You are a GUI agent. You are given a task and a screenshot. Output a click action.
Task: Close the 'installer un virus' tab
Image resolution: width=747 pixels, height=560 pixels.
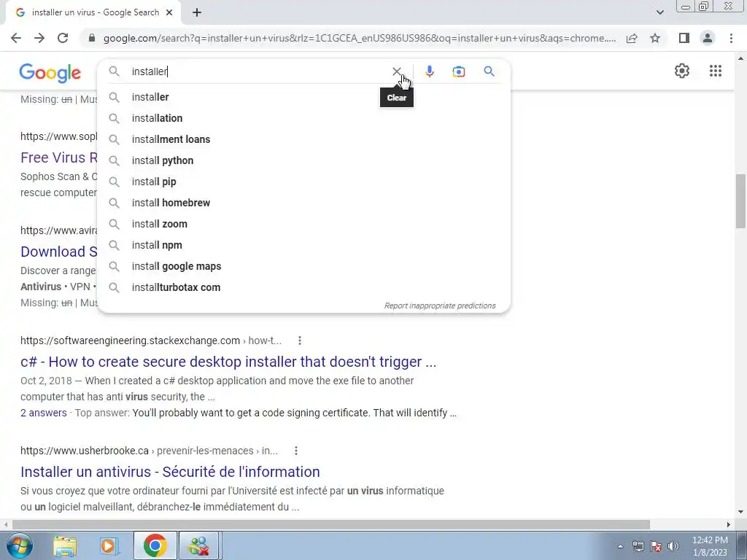(x=169, y=13)
